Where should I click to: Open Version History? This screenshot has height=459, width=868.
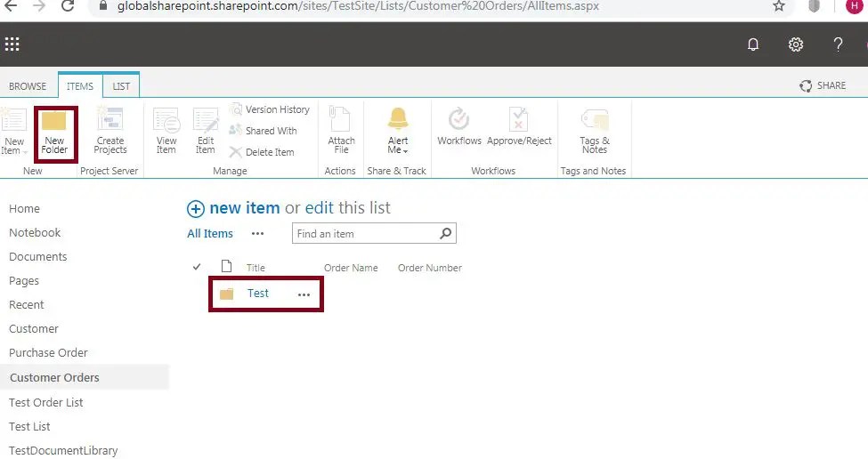(270, 109)
